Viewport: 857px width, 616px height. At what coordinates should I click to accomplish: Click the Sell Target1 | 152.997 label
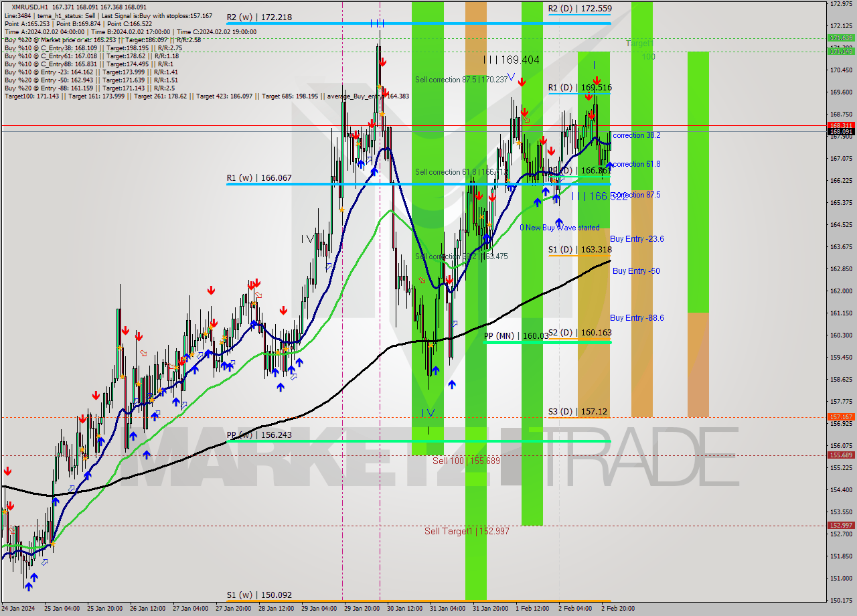[467, 531]
